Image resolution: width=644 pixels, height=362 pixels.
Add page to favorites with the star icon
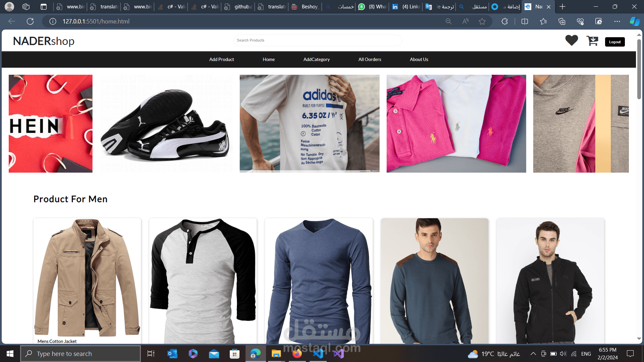click(482, 21)
